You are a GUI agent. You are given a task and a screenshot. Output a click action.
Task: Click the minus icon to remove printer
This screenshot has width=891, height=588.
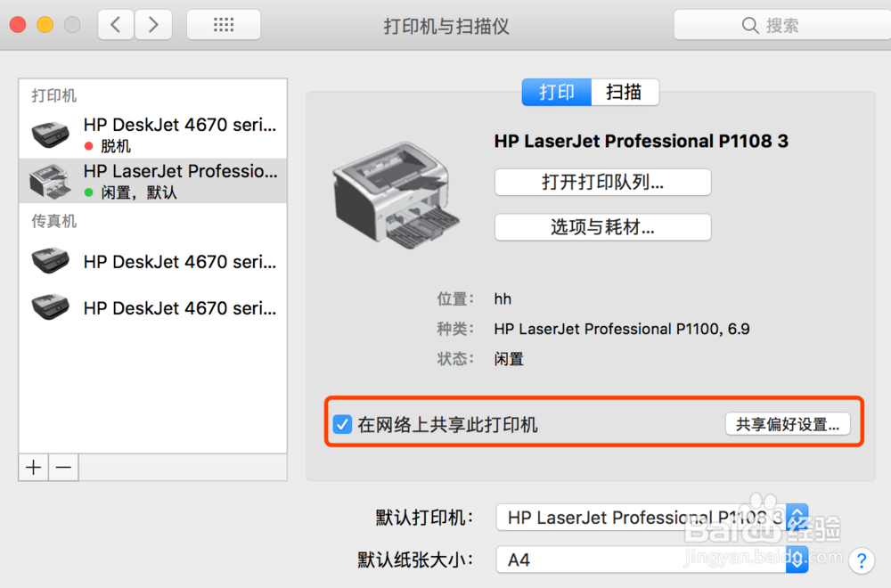pos(63,467)
